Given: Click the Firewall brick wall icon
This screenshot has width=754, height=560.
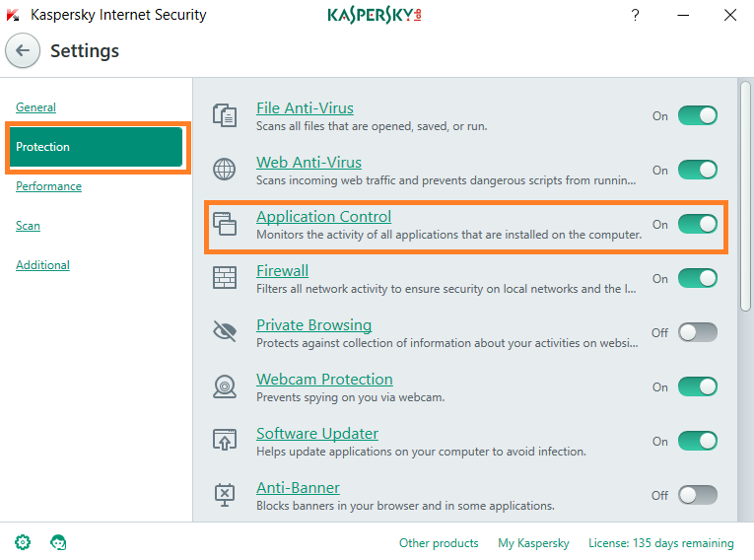Looking at the screenshot, I should [x=225, y=278].
